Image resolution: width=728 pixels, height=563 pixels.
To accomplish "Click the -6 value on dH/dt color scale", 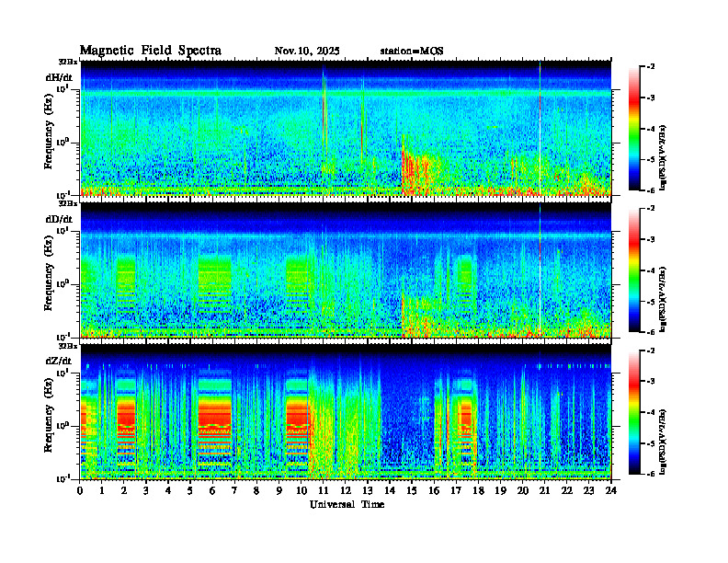I will tap(651, 190).
